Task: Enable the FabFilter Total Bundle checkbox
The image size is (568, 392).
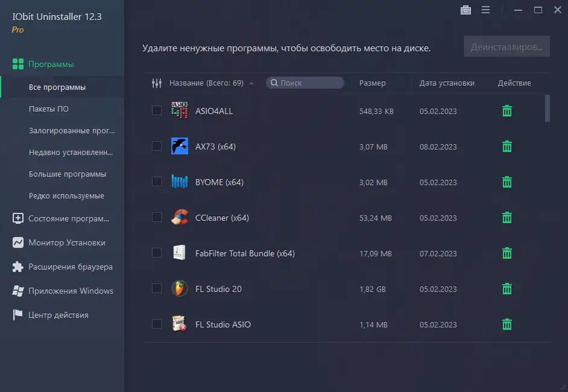Action: (x=157, y=253)
